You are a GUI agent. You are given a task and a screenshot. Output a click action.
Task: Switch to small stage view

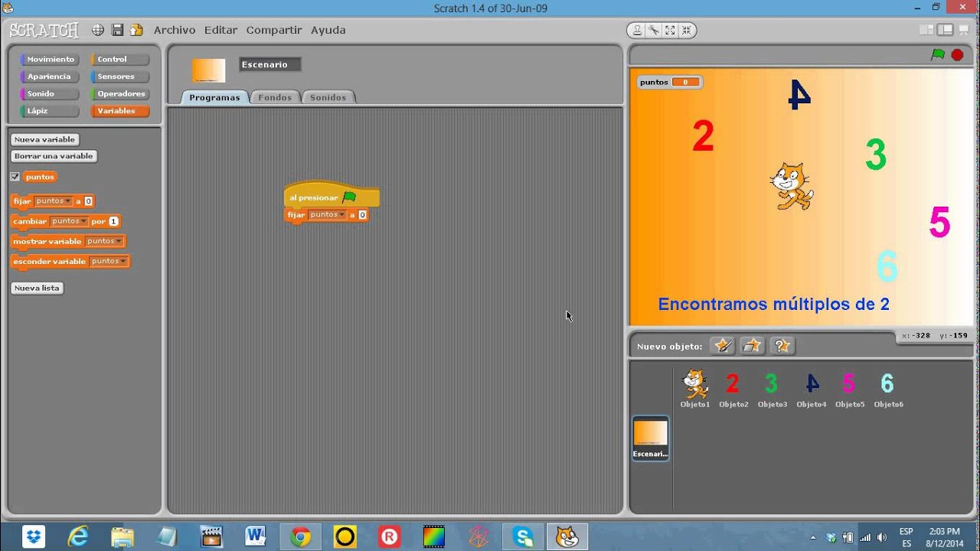[x=927, y=30]
